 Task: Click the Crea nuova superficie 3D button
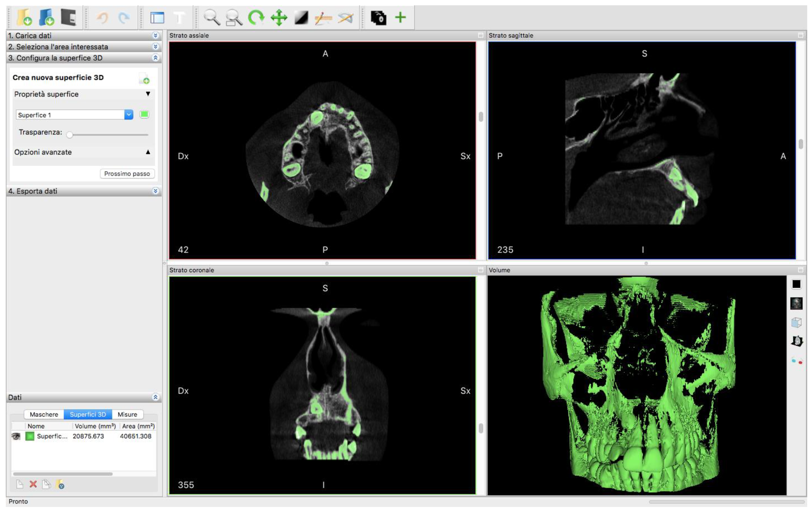click(144, 79)
